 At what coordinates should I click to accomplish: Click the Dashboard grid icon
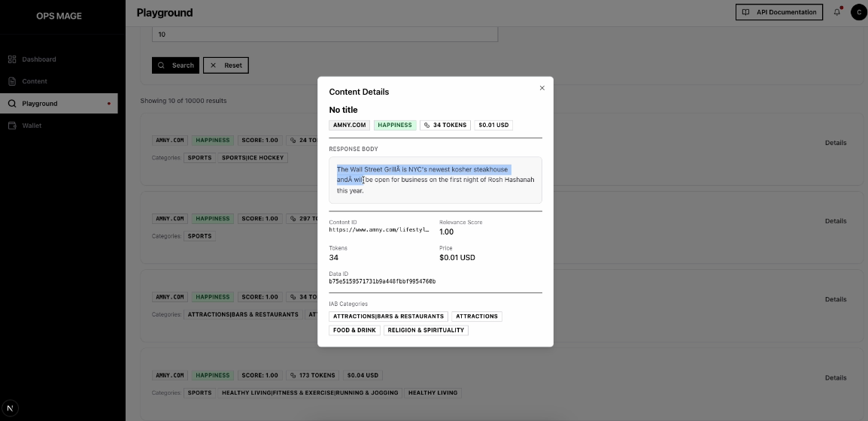[x=12, y=59]
